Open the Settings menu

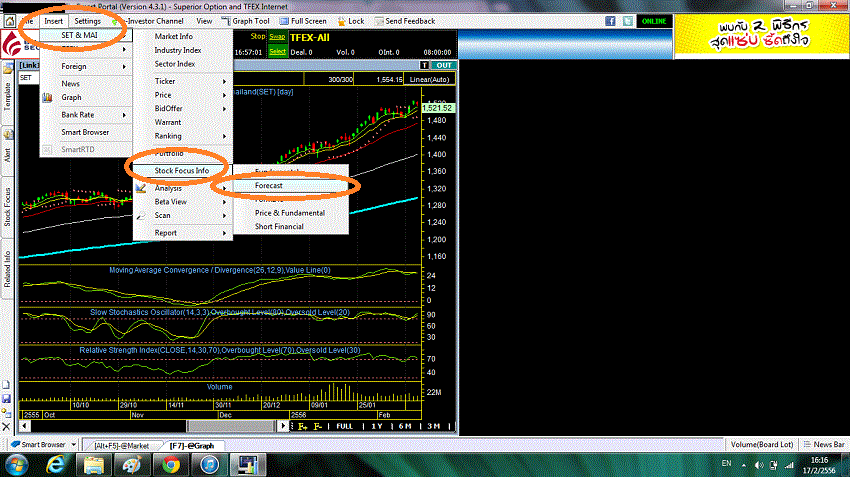point(87,21)
